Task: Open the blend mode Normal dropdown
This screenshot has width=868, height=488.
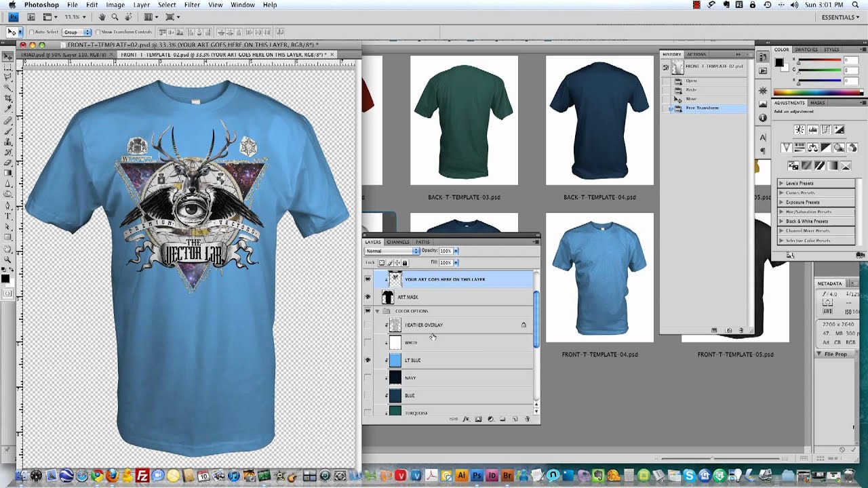Action: pyautogui.click(x=393, y=251)
